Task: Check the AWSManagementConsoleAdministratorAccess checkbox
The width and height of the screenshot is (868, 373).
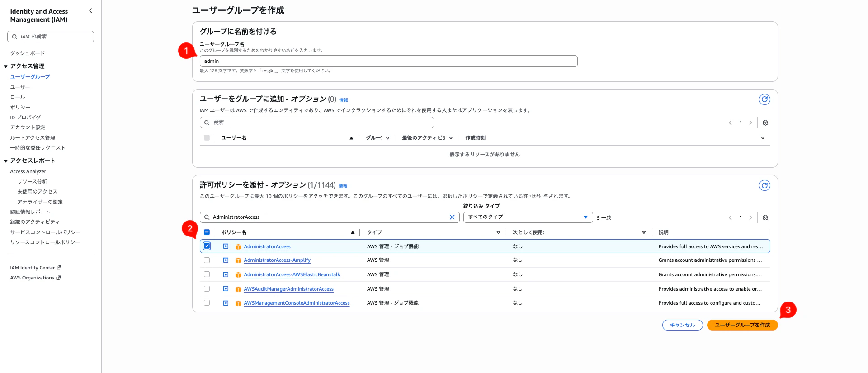Action: coord(207,303)
